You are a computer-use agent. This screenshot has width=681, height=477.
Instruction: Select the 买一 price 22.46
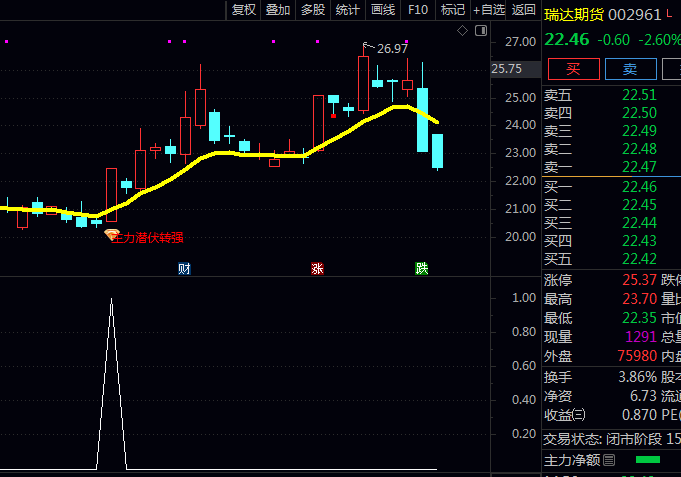pyautogui.click(x=639, y=187)
